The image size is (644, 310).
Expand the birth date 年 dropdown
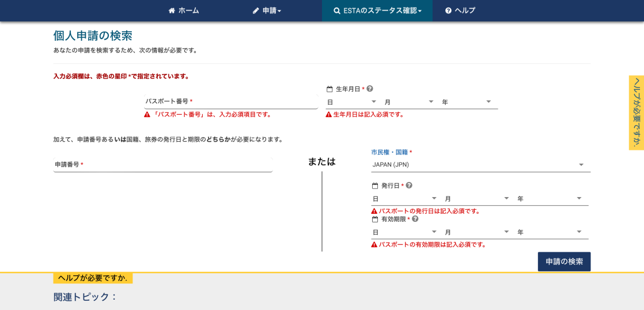point(467,102)
